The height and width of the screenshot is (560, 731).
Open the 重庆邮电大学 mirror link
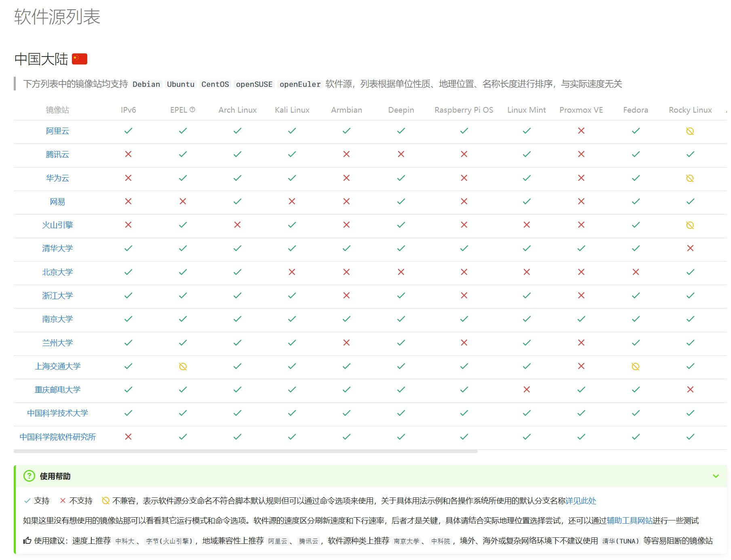point(57,390)
